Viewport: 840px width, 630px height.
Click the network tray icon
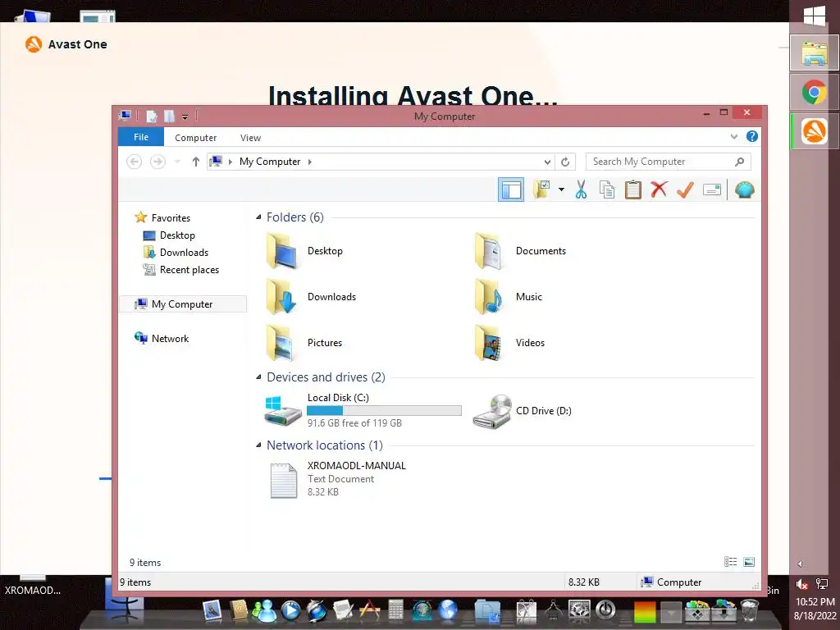tap(821, 584)
